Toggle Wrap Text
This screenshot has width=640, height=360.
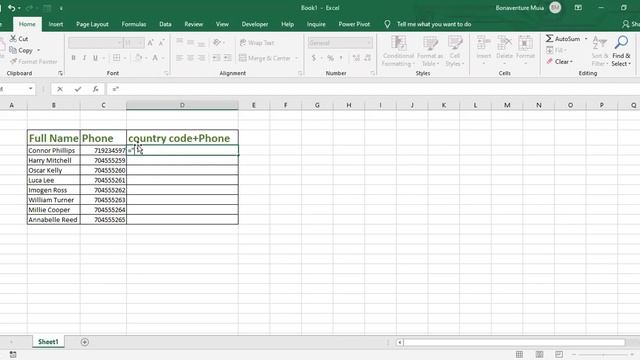(257, 42)
